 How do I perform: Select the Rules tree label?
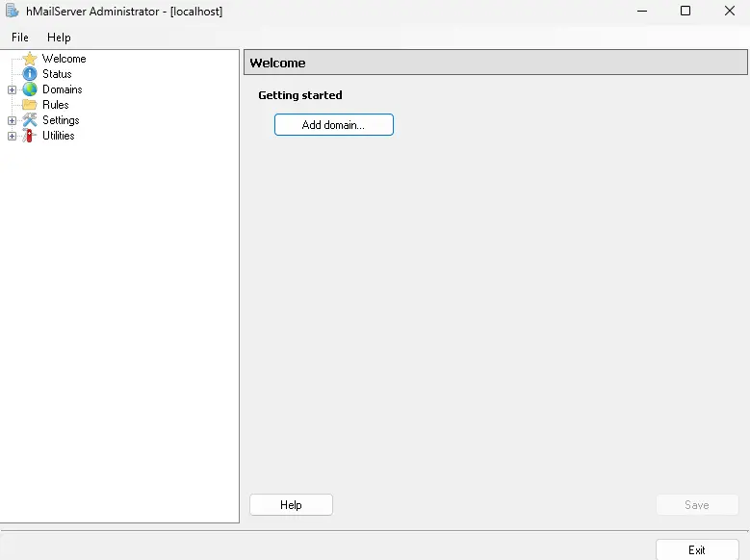click(x=56, y=105)
